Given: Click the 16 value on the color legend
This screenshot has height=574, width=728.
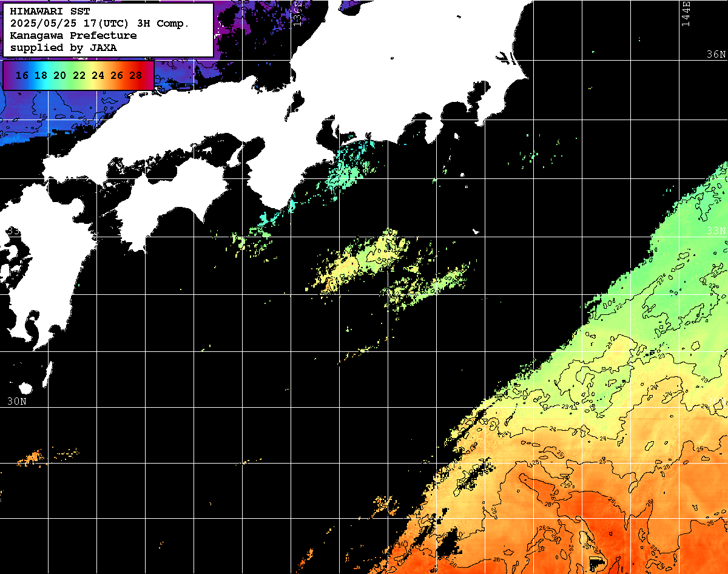Looking at the screenshot, I should 22,76.
